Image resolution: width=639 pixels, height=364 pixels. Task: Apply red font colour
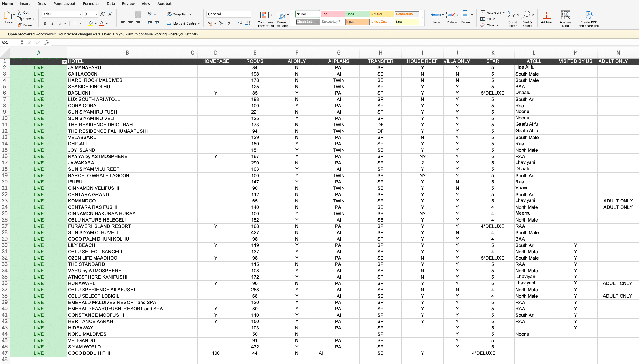click(102, 23)
